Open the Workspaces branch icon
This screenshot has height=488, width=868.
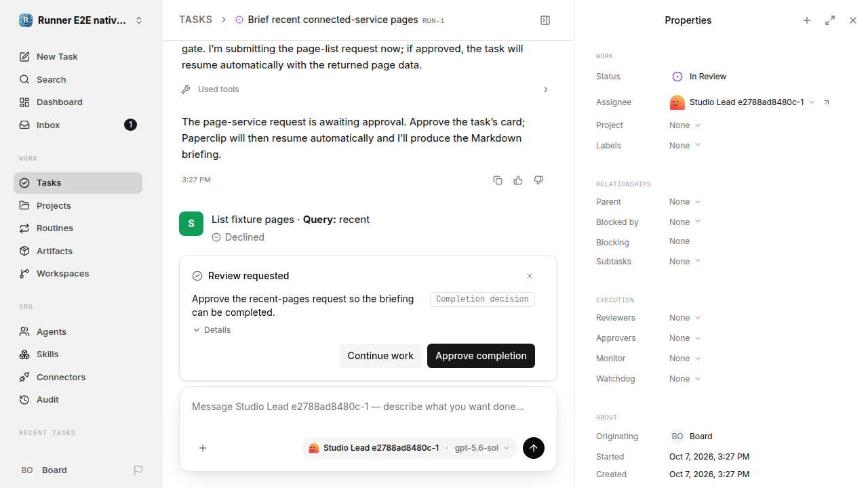coord(24,274)
